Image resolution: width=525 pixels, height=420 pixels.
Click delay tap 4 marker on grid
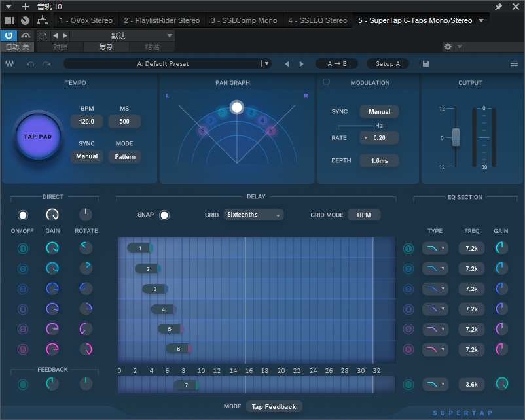(164, 309)
